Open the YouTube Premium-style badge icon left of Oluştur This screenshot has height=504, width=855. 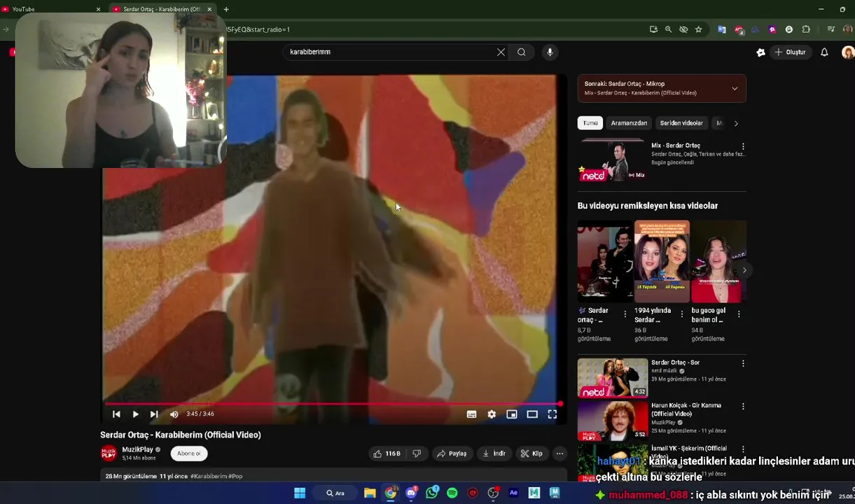[x=760, y=52]
